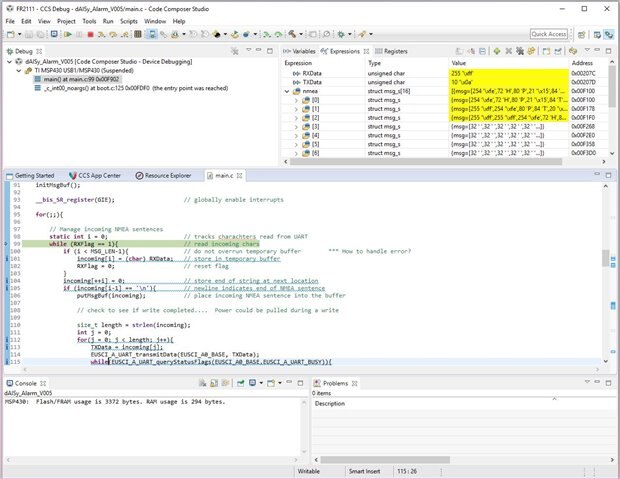Image resolution: width=620 pixels, height=479 pixels.
Task: Switch to the Resource Explorer tab
Action: coord(168,175)
